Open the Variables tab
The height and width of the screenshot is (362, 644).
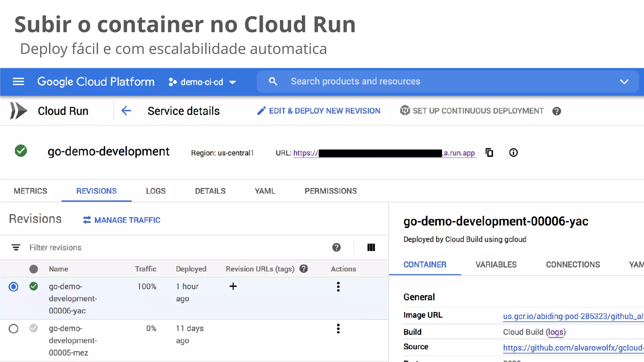click(x=496, y=265)
